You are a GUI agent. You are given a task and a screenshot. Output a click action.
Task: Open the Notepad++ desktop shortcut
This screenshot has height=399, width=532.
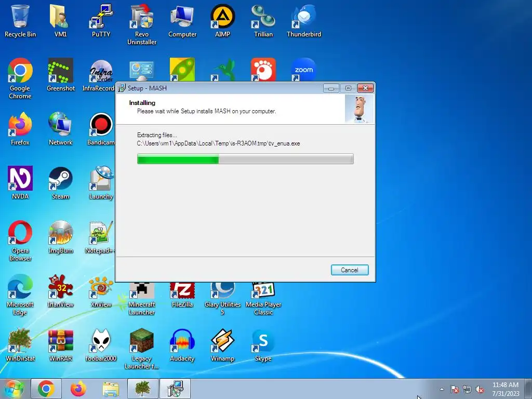click(x=100, y=237)
